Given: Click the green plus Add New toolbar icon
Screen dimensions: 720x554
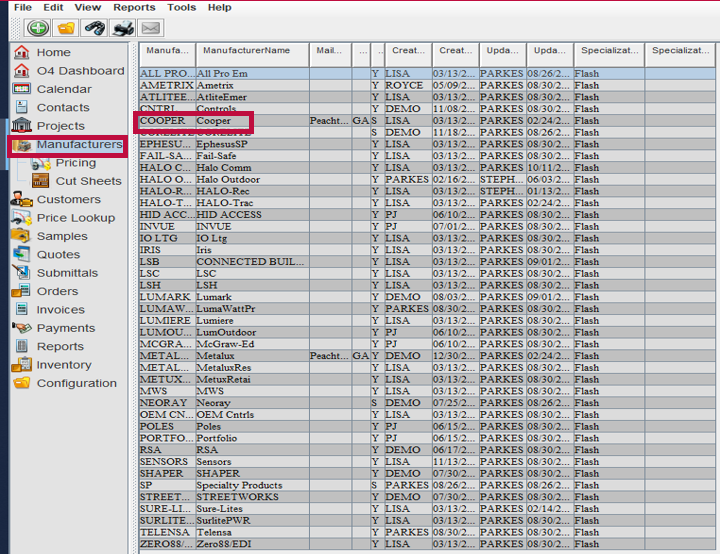Looking at the screenshot, I should click(38, 28).
